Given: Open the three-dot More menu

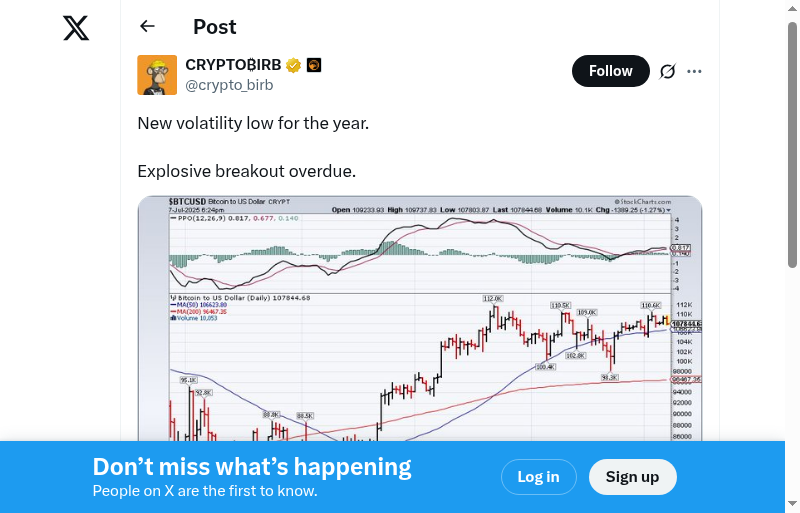Looking at the screenshot, I should [695, 71].
